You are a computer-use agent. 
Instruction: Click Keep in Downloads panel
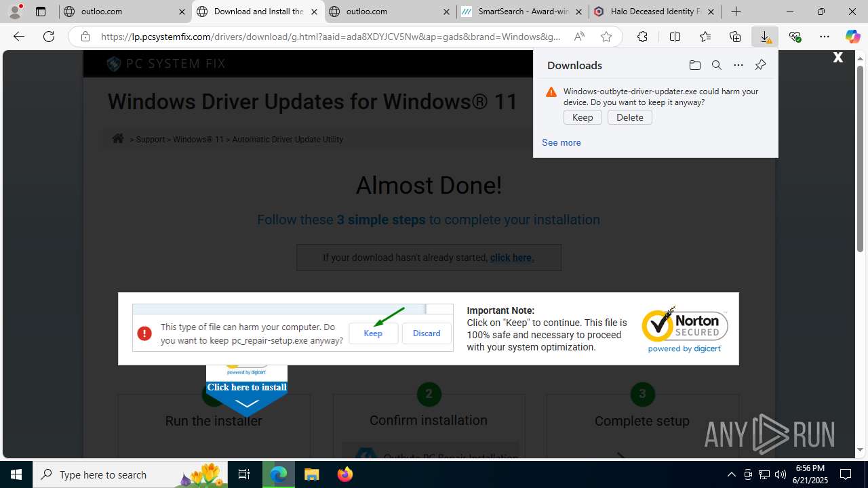pos(583,117)
